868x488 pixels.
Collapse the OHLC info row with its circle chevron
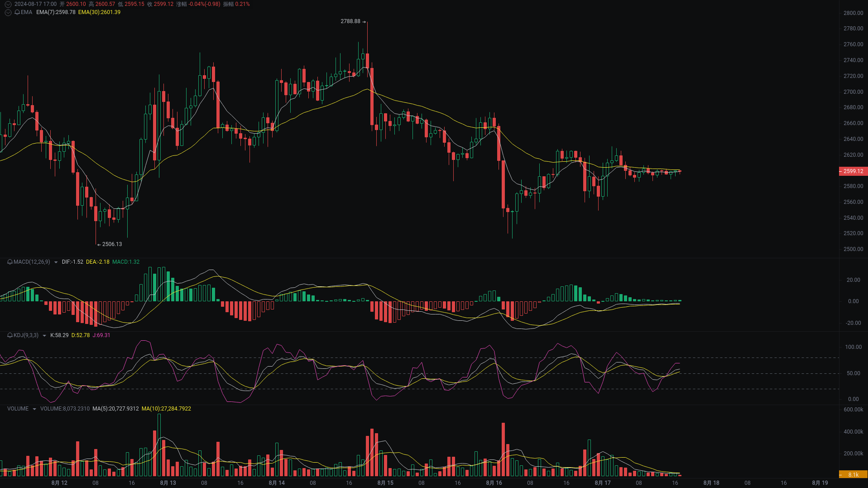[x=7, y=4]
